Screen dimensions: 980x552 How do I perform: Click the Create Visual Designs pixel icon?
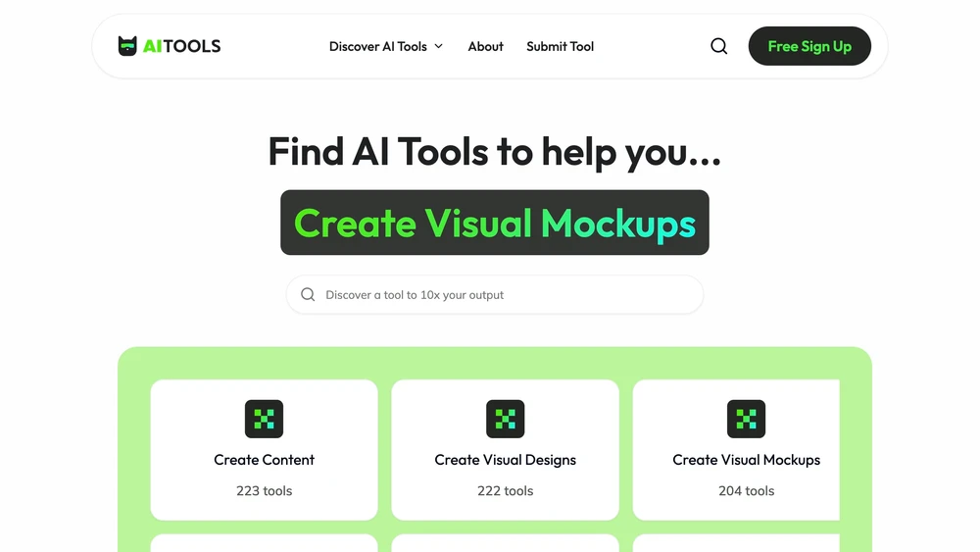pos(505,419)
